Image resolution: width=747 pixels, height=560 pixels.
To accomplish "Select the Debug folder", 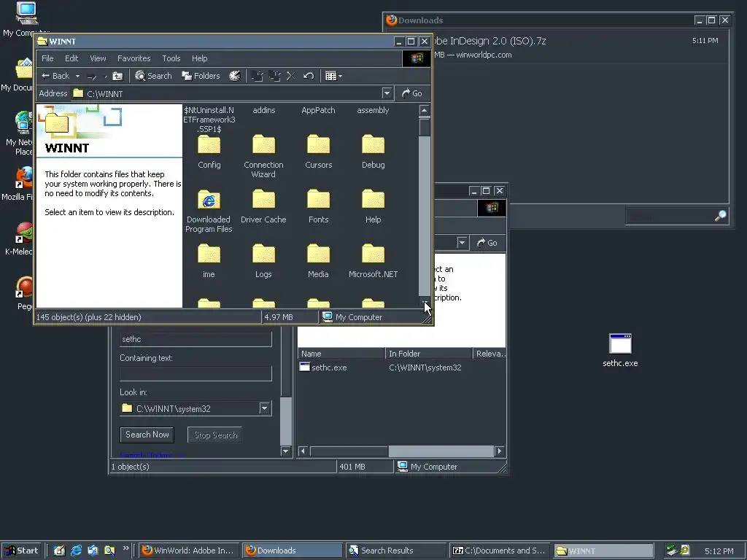I will pos(373,145).
